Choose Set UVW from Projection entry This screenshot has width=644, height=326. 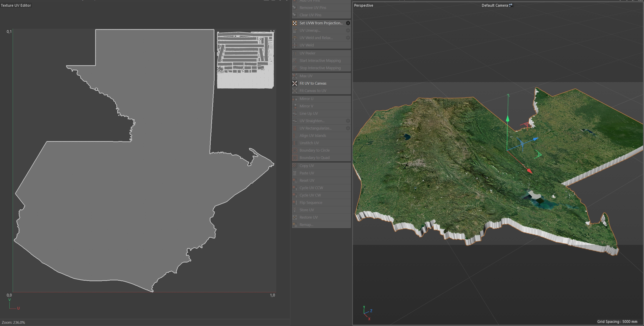321,23
